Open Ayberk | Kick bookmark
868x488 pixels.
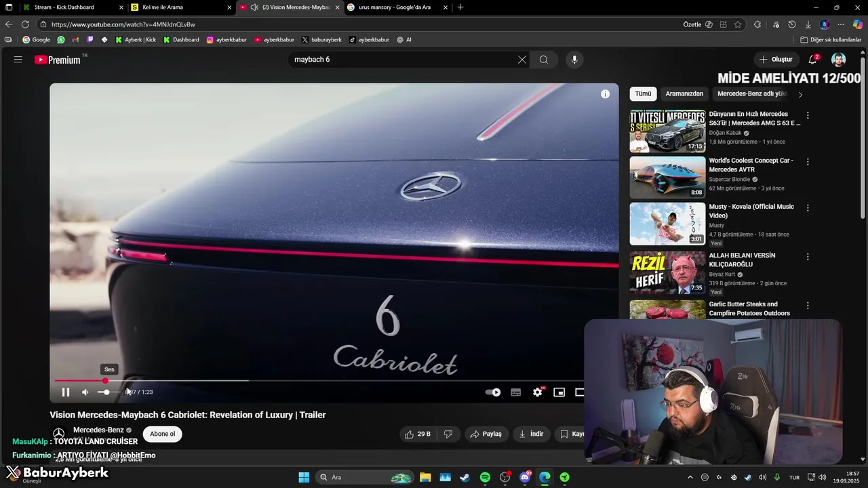point(136,40)
